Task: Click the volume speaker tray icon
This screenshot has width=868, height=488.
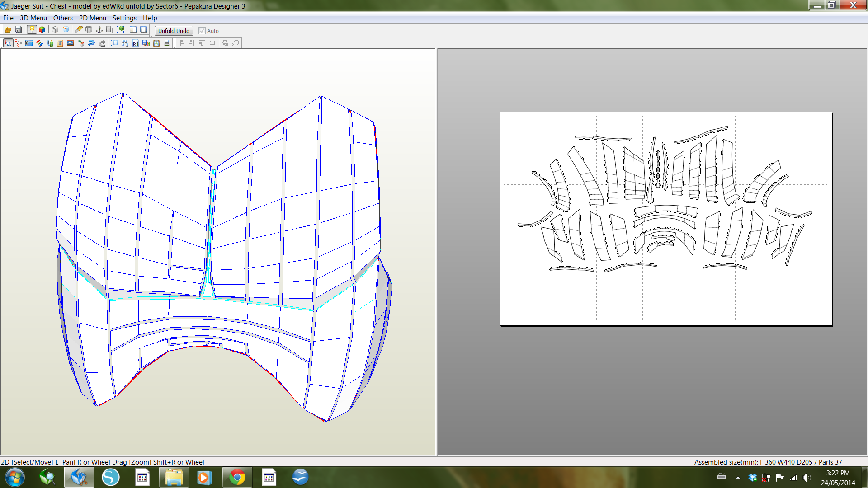Action: pos(807,477)
